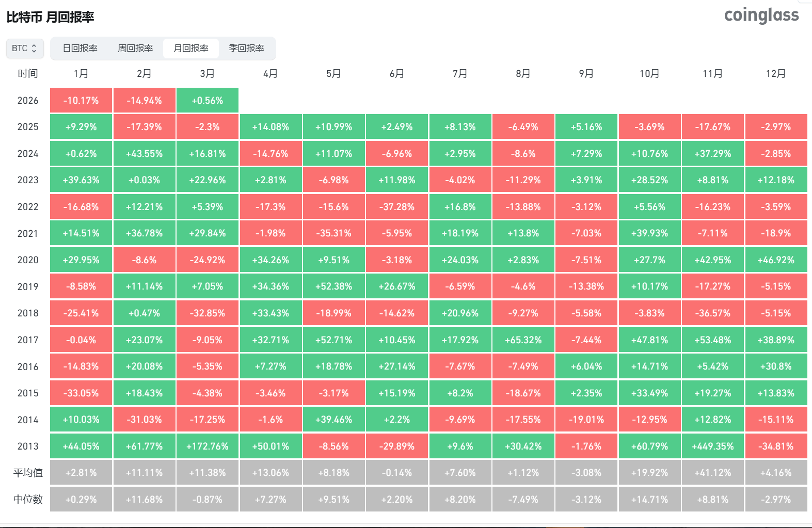Image resolution: width=812 pixels, height=528 pixels.
Task: Click the coinglass logo
Action: 761,15
